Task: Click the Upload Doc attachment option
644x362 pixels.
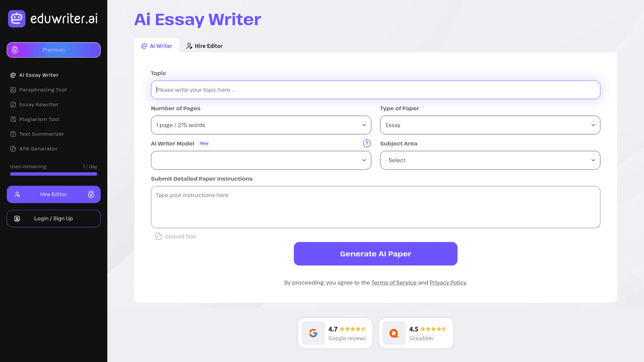Action: 175,236
